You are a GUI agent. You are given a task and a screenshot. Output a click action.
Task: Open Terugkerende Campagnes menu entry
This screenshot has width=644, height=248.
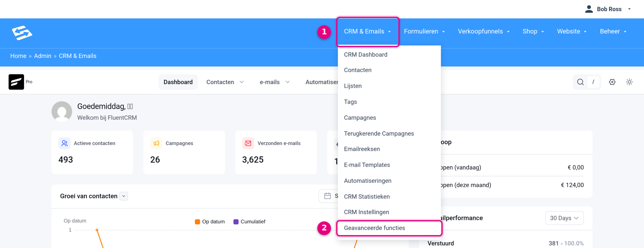[x=389, y=134]
